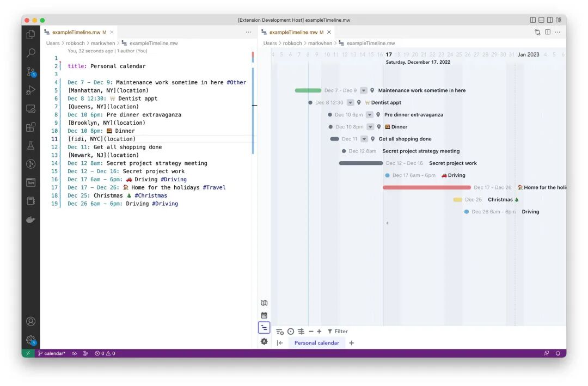
Task: Open Remote Explorer in activity bar
Action: coord(30,109)
